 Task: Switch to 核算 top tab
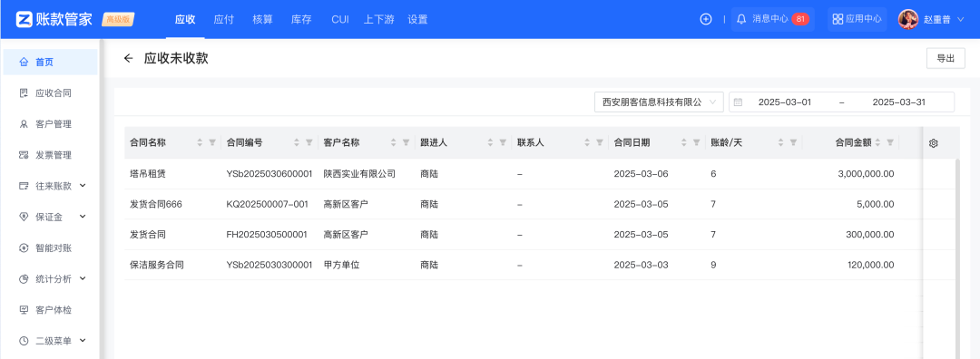pos(262,19)
